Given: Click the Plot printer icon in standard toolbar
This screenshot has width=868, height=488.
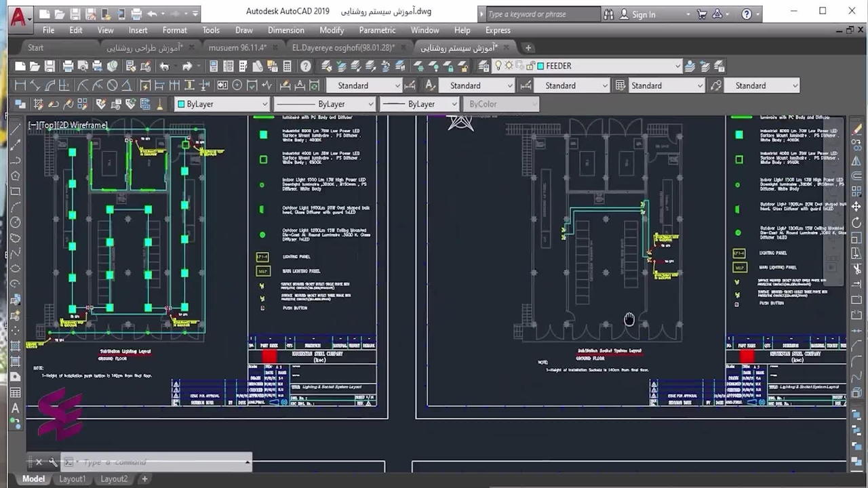Looking at the screenshot, I should pos(68,66).
